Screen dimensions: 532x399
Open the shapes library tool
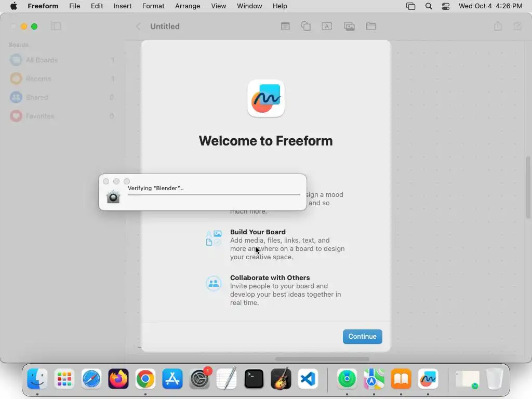pos(305,26)
